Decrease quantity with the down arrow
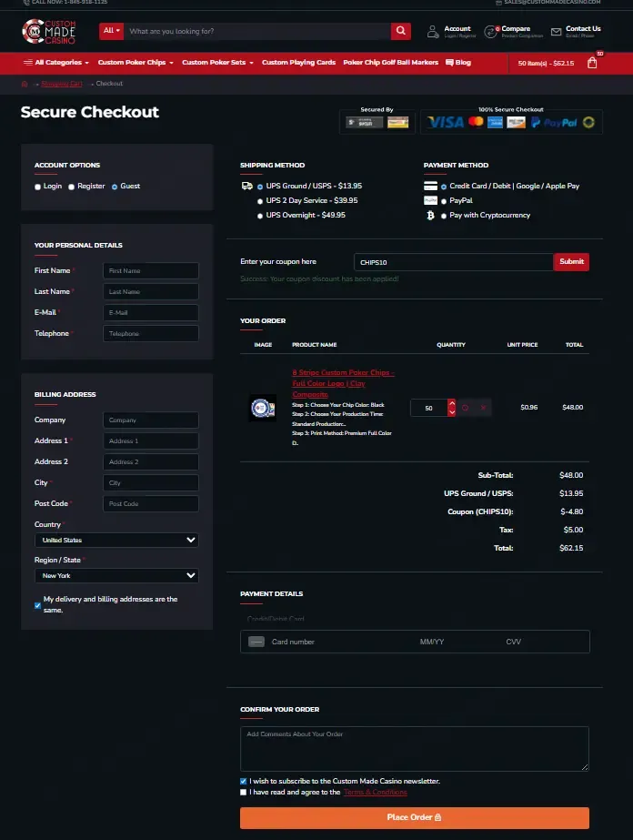633x840 pixels. pos(451,412)
